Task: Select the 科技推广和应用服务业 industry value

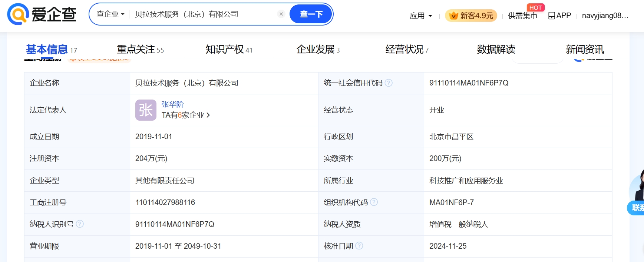Action: (x=466, y=181)
